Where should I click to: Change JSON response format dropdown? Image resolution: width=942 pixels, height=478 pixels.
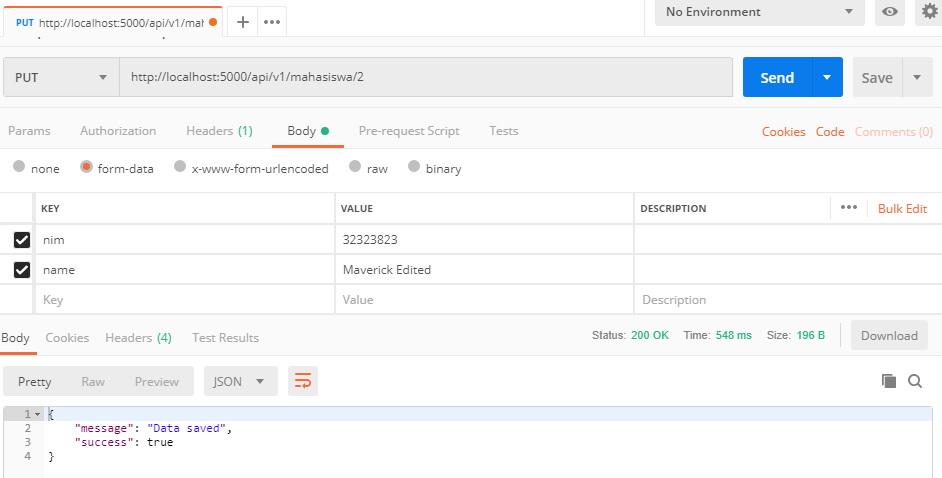[x=240, y=381]
